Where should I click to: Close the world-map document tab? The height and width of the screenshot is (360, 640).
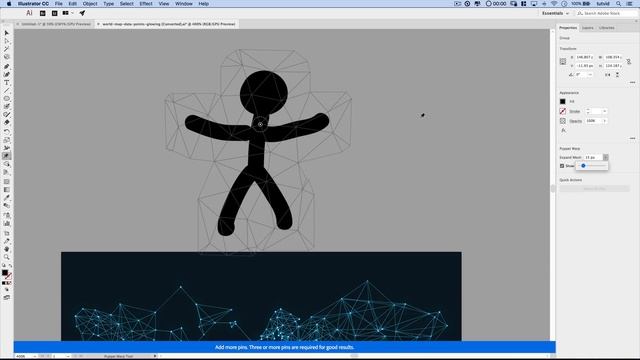pos(98,24)
